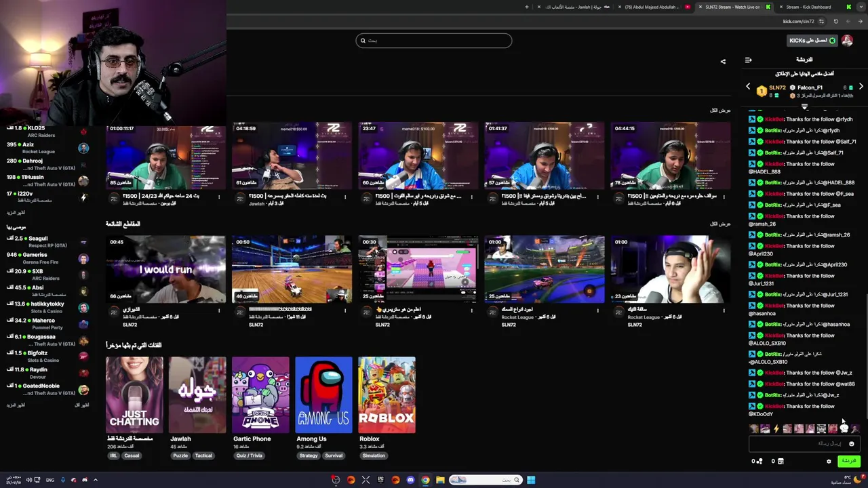This screenshot has width=868, height=488.
Task: Open the KLO25 channel in the sidebar
Action: pyautogui.click(x=47, y=131)
